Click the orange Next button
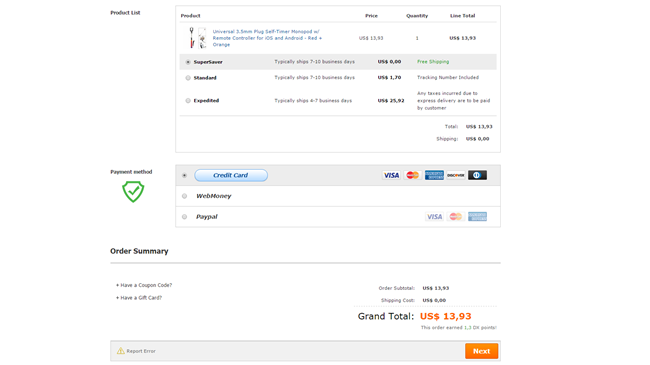650x365 pixels. point(481,351)
